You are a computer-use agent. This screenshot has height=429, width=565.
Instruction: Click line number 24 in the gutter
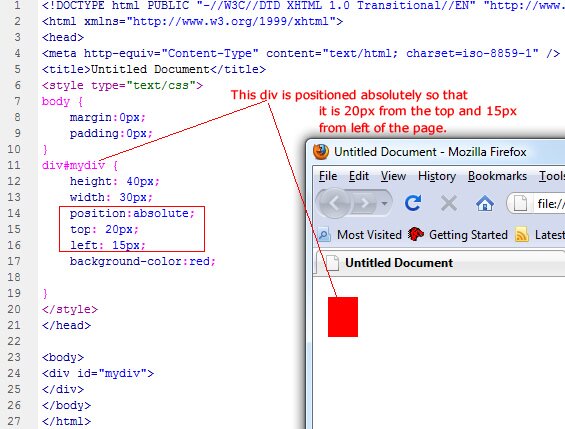point(14,373)
